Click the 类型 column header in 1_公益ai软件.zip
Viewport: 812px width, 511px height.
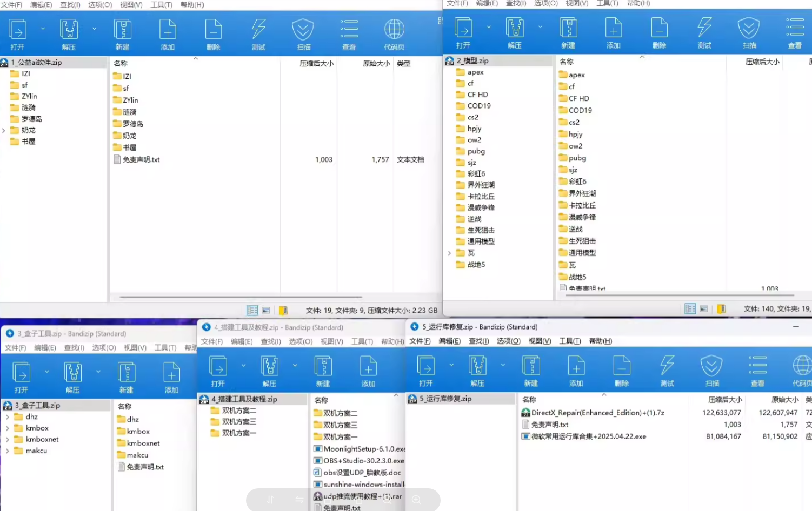click(403, 63)
